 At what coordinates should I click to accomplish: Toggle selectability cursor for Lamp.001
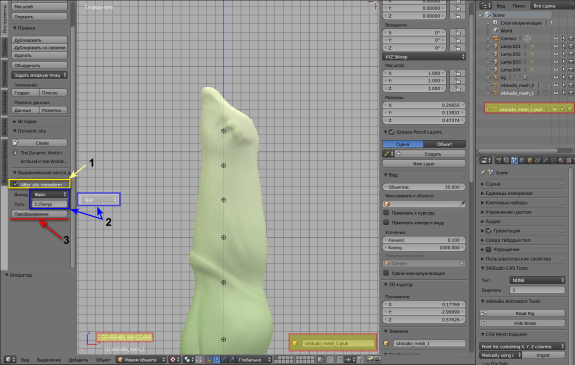tap(564, 46)
